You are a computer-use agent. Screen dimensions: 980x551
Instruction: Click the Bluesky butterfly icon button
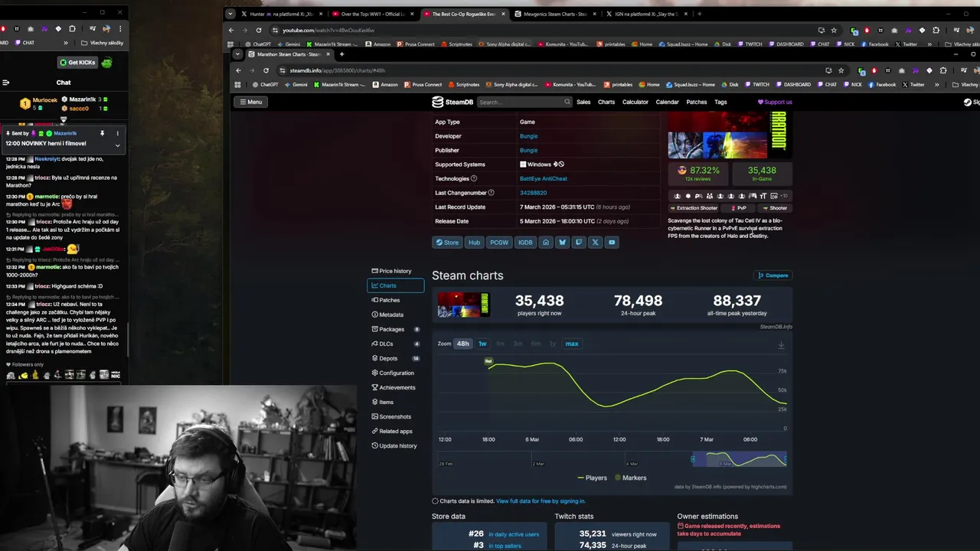tap(562, 243)
